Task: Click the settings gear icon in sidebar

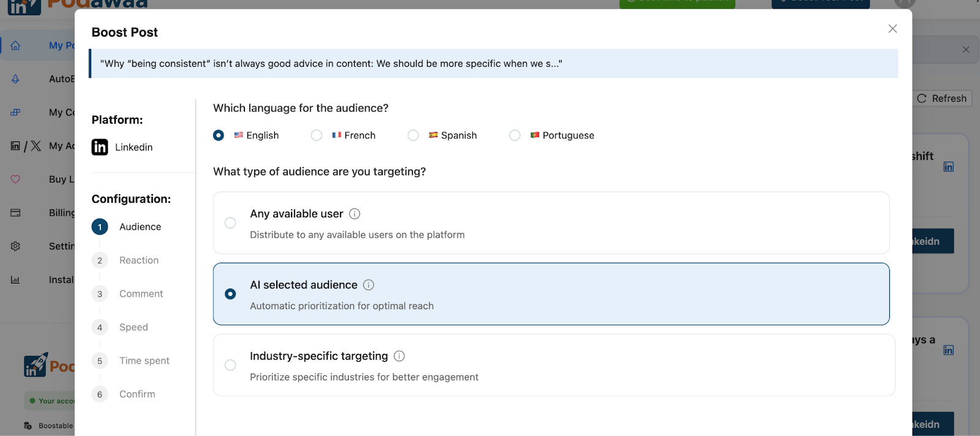Action: pos(15,246)
